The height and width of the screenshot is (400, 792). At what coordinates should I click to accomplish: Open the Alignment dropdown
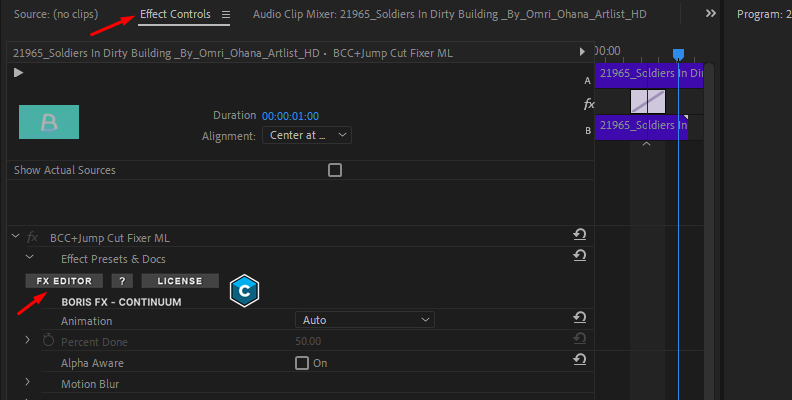tap(307, 135)
